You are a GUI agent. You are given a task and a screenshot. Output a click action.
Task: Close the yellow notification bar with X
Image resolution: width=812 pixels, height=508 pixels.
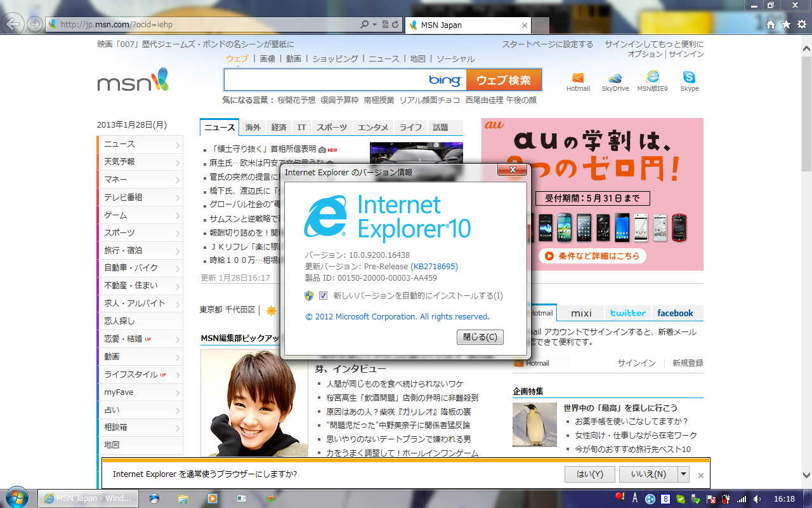pos(701,475)
